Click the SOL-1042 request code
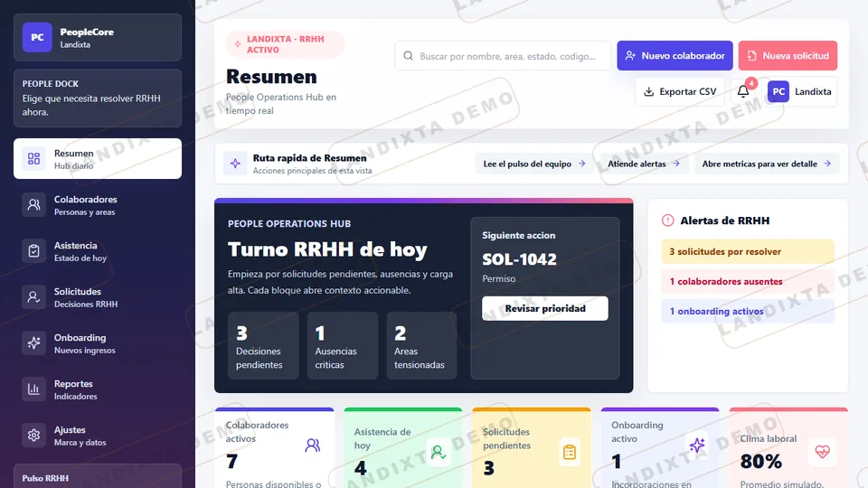This screenshot has height=488, width=868. 519,259
